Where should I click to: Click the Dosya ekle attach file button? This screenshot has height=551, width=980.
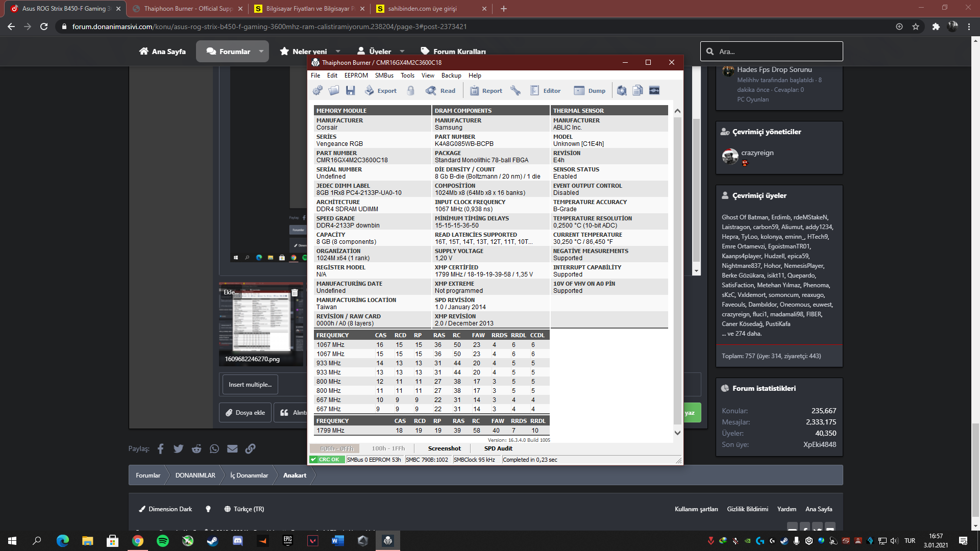coord(246,412)
